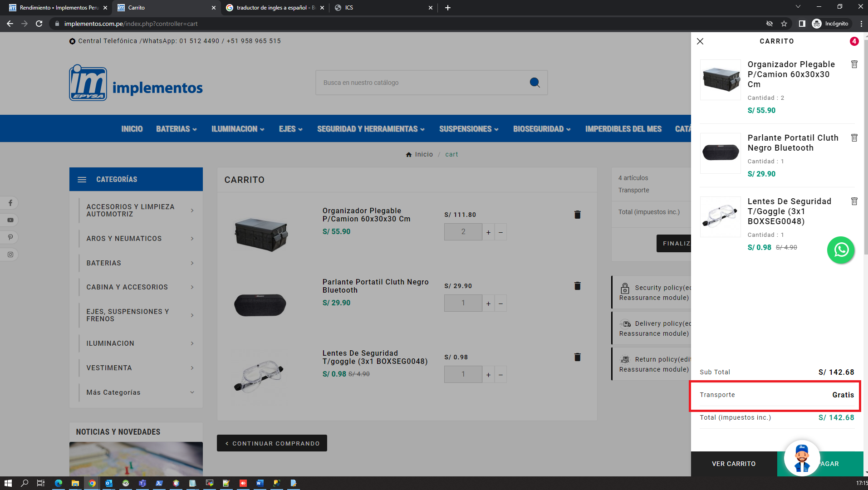This screenshot has width=868, height=490.
Task: Open Facebook social link
Action: 10,203
